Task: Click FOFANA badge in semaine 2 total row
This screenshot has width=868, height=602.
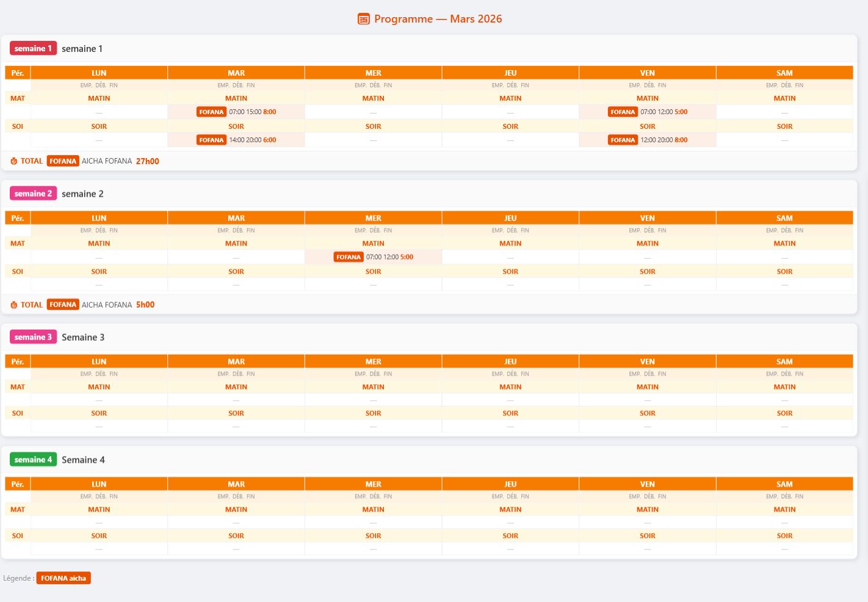Action: pyautogui.click(x=63, y=305)
